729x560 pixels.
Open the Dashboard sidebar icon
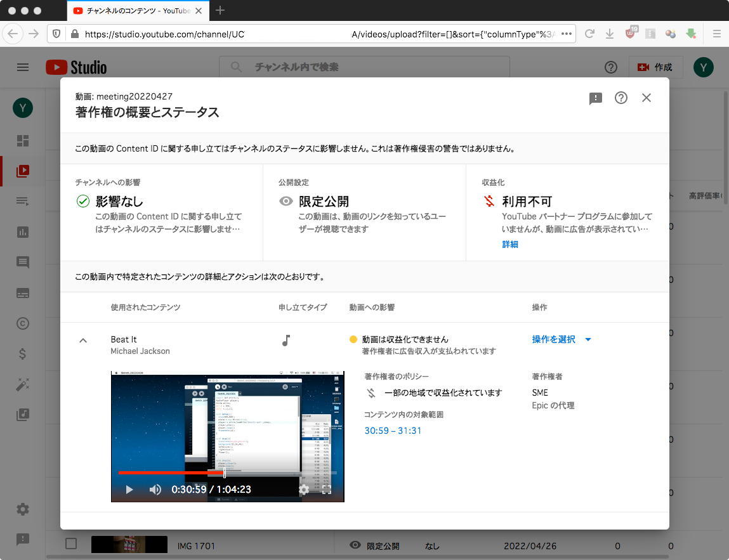[x=23, y=140]
